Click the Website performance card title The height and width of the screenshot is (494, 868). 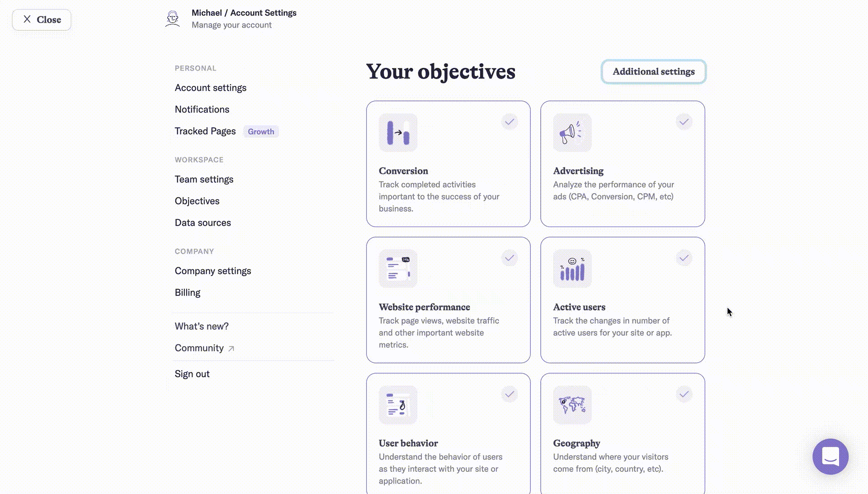[425, 307]
